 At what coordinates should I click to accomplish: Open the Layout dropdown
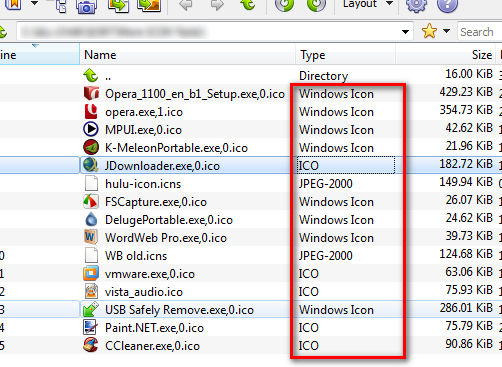368,4
